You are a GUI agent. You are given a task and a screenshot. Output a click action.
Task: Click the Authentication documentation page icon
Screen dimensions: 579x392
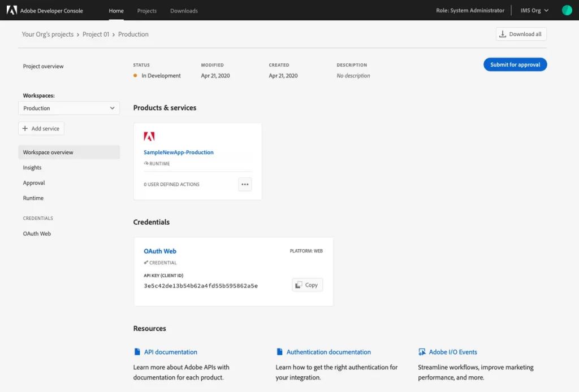point(278,351)
